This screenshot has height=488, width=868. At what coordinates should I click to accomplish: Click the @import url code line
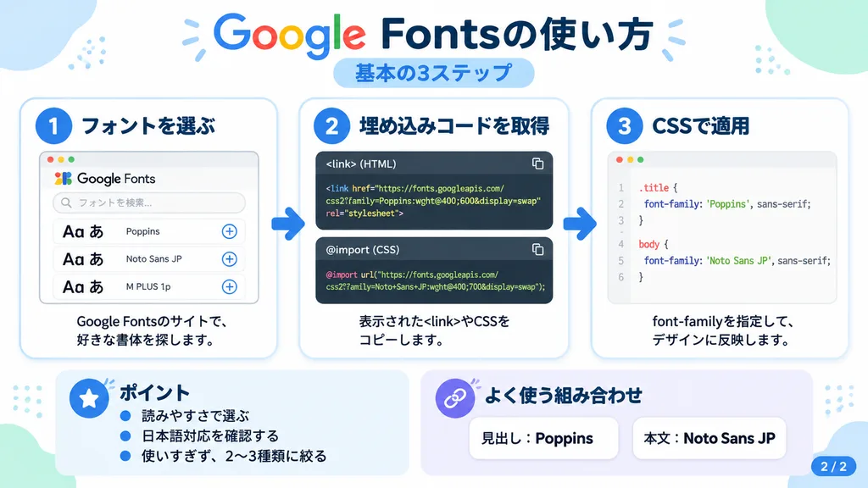[412, 274]
